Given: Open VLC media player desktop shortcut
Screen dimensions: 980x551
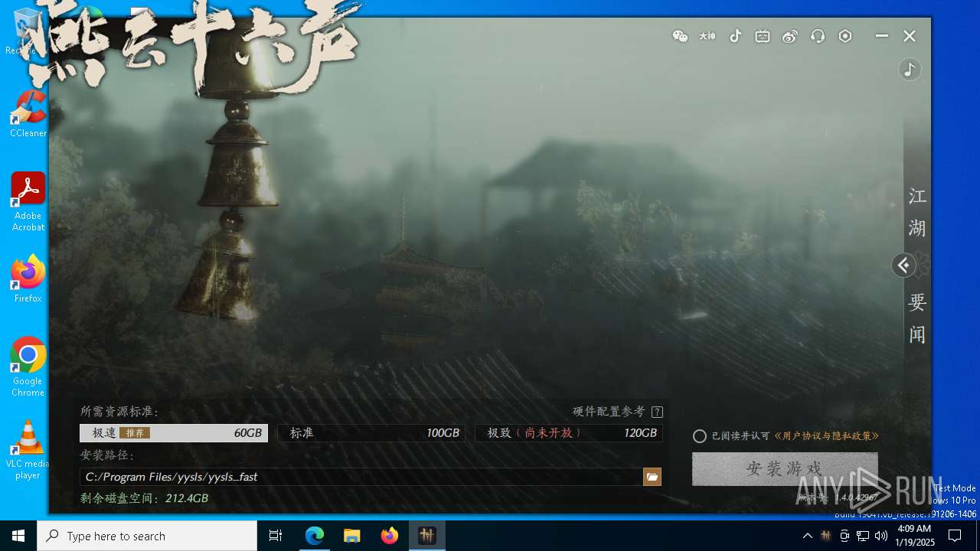Looking at the screenshot, I should tap(28, 450).
